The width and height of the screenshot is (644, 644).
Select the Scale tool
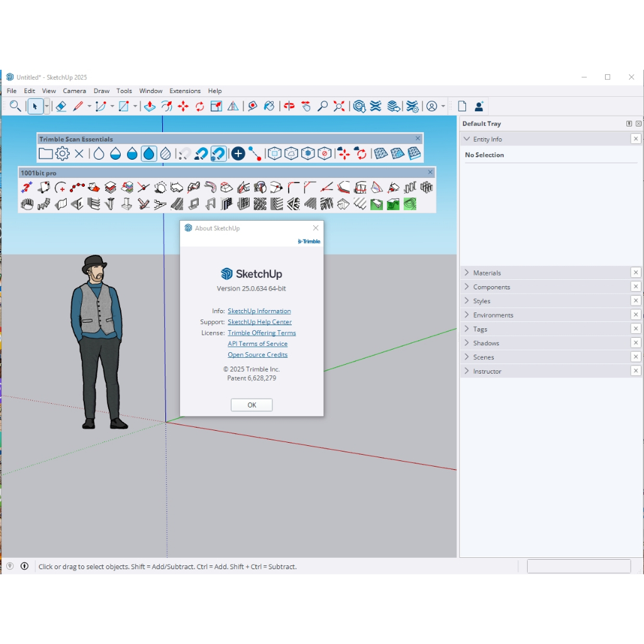(x=216, y=106)
